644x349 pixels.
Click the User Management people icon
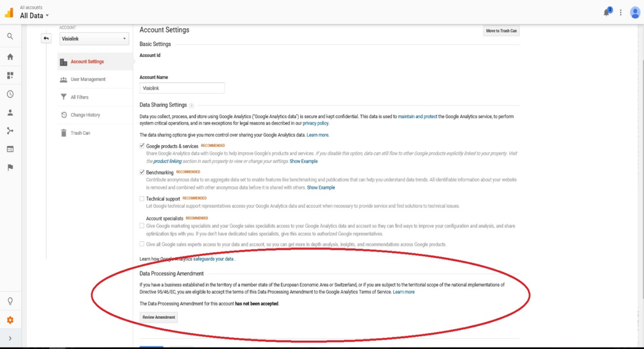(64, 80)
